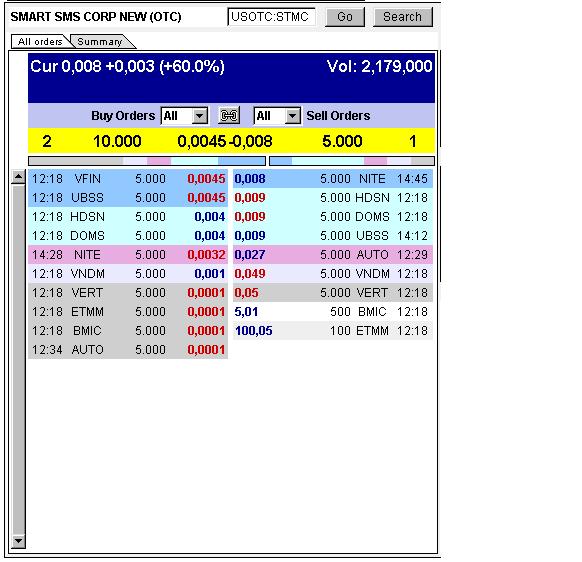Click the Cur 0,008 price header
Viewport: 582px width, 562px height.
(x=127, y=67)
